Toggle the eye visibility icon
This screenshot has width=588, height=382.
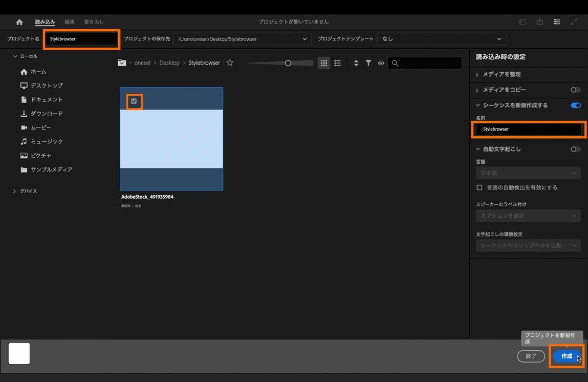381,63
